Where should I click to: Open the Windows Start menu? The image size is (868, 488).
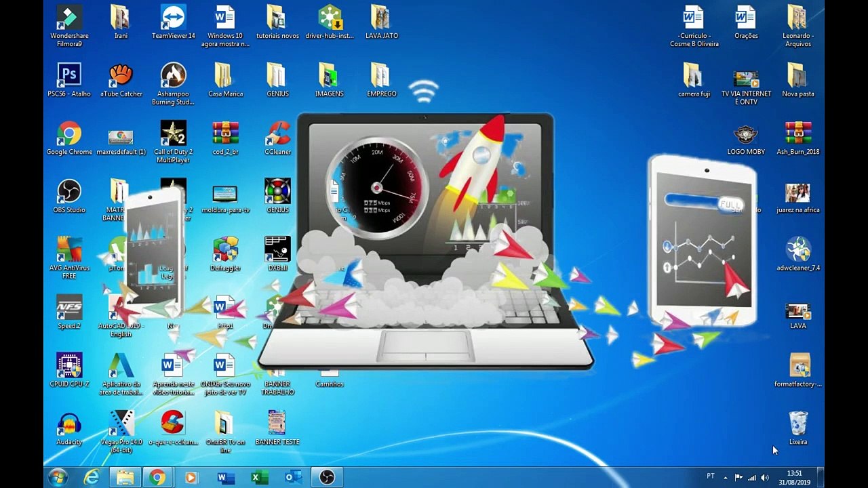pyautogui.click(x=58, y=477)
